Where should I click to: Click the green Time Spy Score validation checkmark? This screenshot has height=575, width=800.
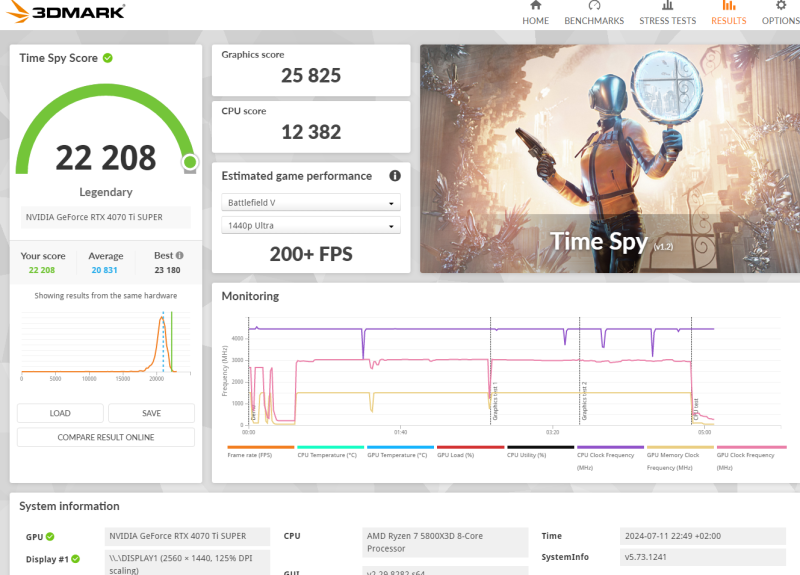point(108,58)
